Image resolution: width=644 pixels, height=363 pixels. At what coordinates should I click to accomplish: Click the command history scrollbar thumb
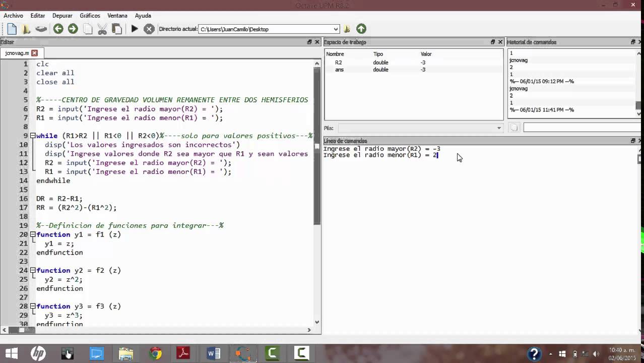coord(638,105)
